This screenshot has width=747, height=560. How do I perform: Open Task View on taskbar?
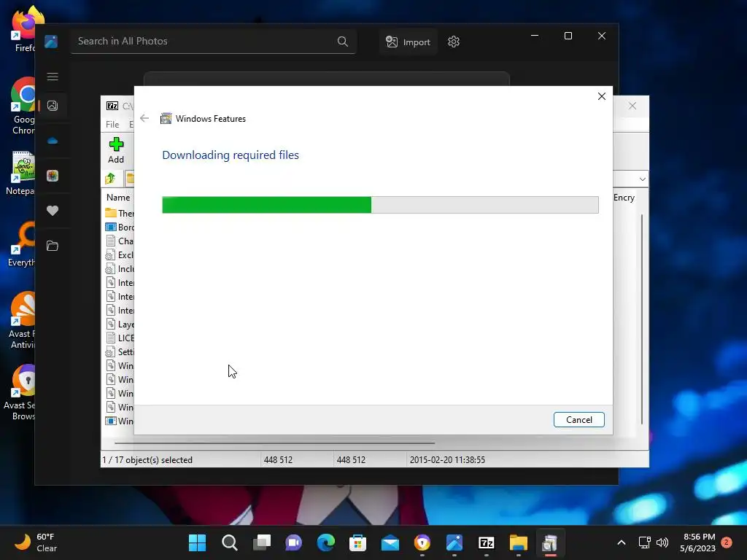tap(262, 542)
